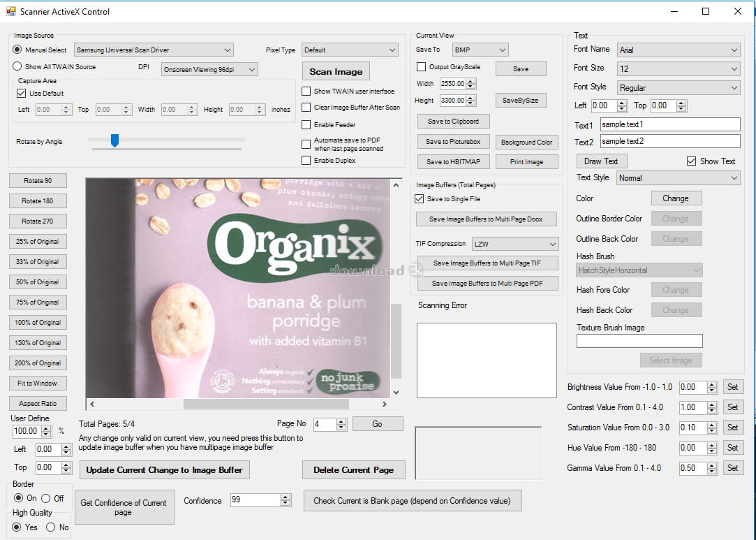
Task: Click Set for Gamma Value
Action: (733, 468)
